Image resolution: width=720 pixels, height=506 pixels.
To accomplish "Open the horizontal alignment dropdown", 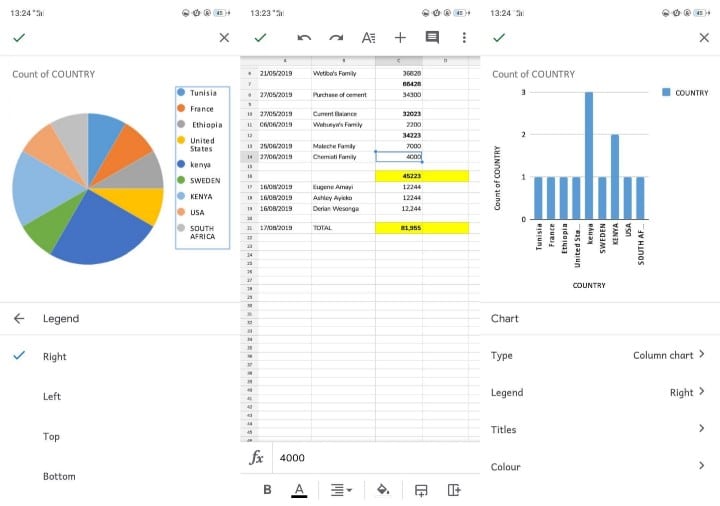I will (341, 490).
